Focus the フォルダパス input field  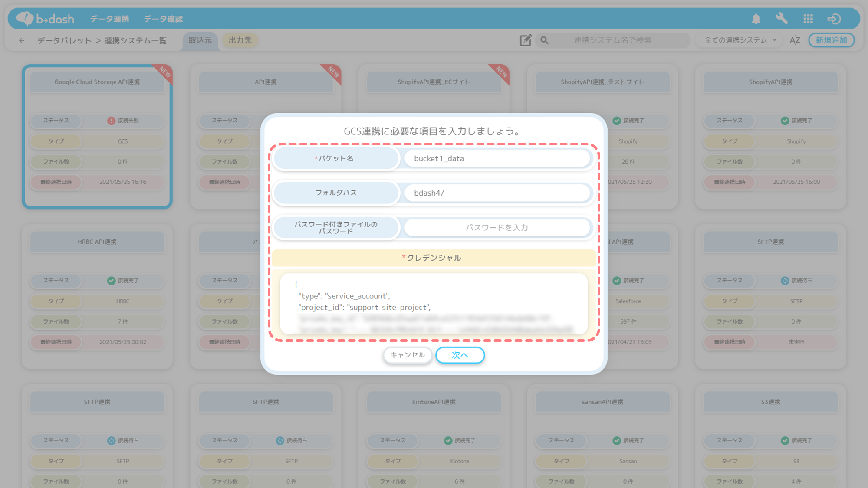497,193
